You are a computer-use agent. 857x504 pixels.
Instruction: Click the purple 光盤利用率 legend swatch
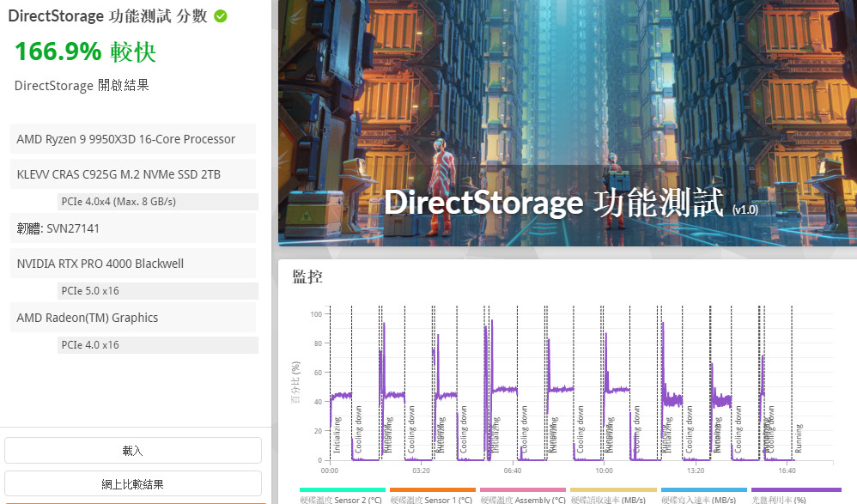795,489
